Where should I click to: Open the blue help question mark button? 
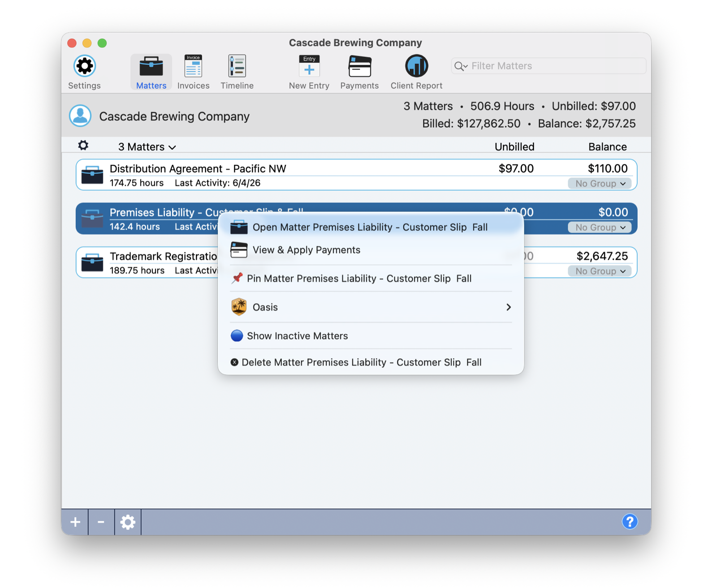click(x=630, y=521)
